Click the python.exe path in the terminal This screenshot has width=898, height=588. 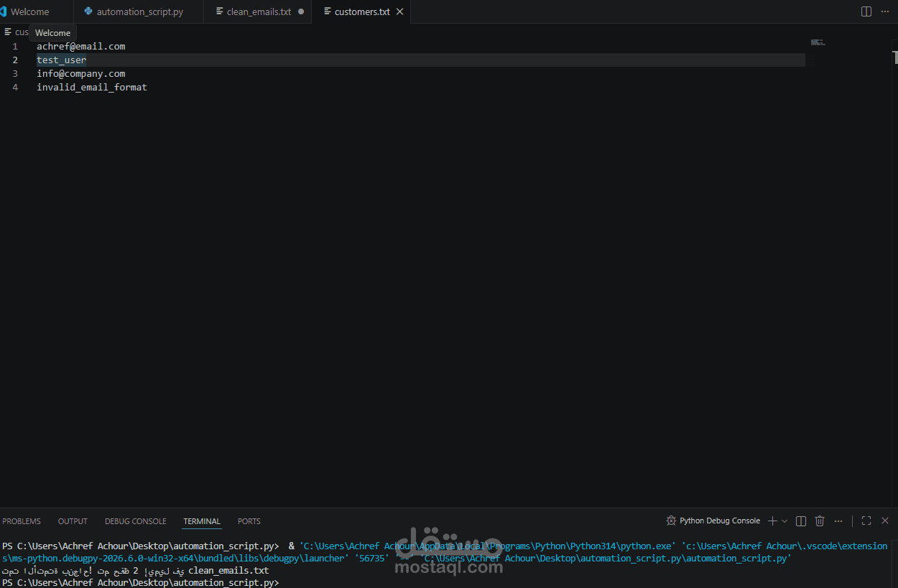point(488,546)
